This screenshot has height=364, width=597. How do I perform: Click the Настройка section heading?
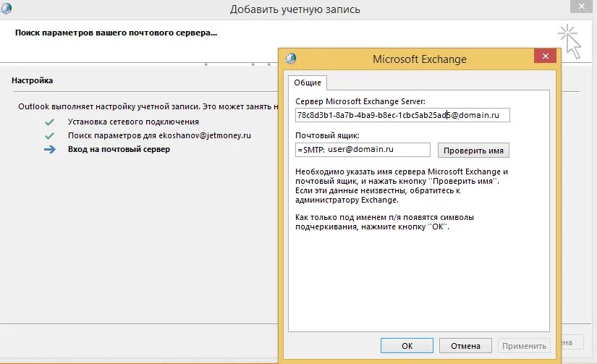pos(32,80)
